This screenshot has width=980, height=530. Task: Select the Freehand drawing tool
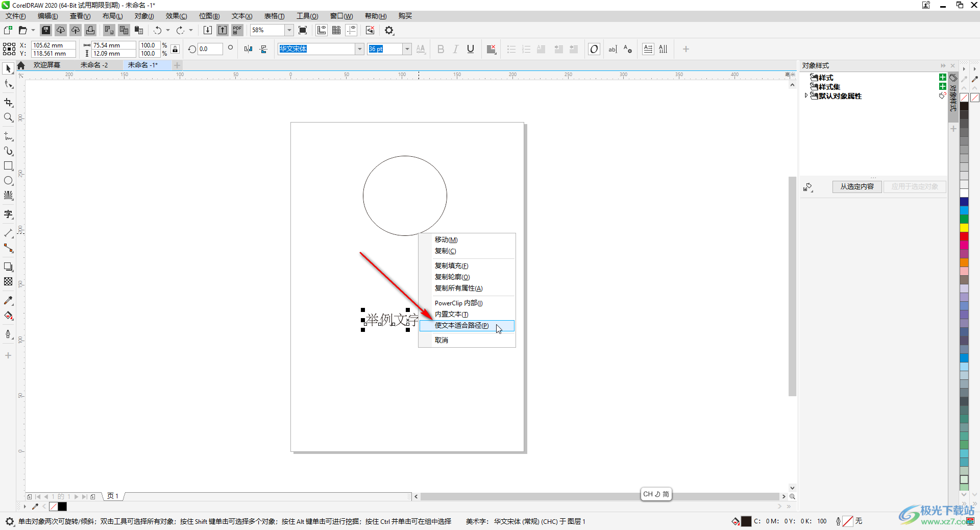coord(8,136)
